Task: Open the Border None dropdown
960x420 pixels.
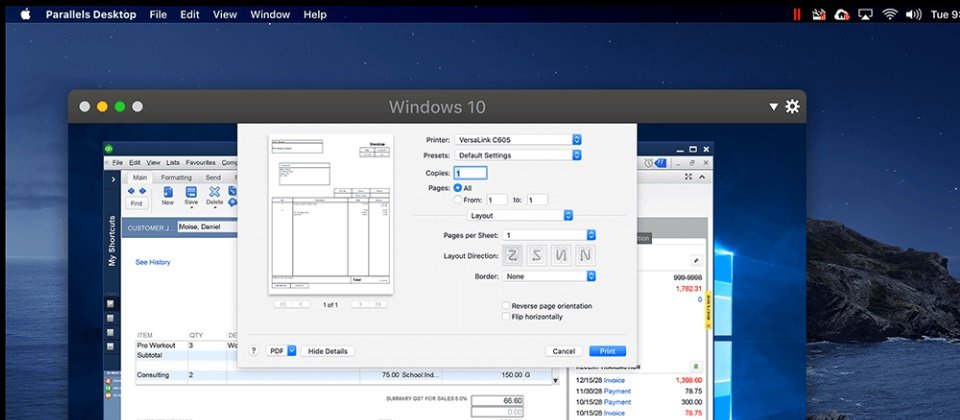Action: 549,277
